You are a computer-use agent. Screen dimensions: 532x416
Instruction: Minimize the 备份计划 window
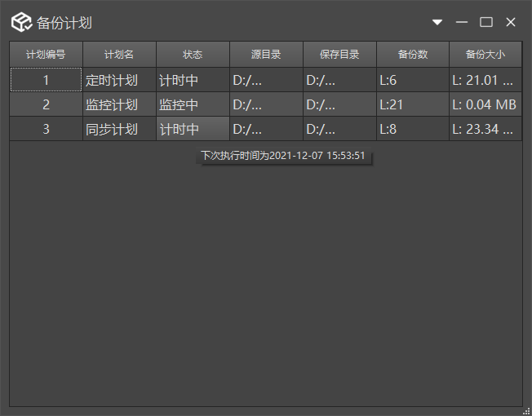(x=462, y=22)
